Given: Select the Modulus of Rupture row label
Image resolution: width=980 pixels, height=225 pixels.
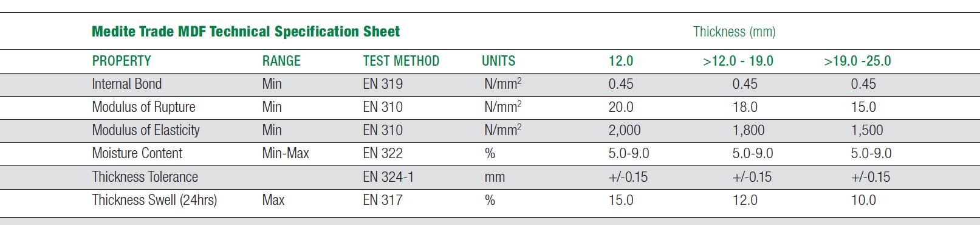Looking at the screenshot, I should click(144, 107).
